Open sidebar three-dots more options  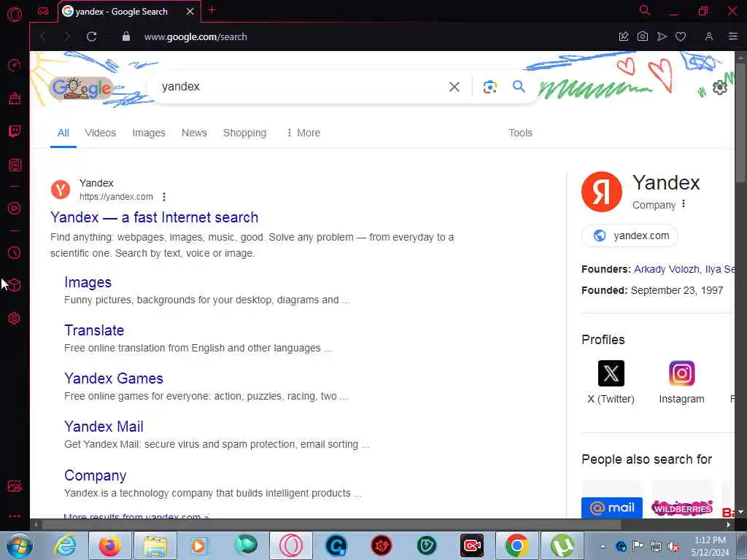point(15,516)
